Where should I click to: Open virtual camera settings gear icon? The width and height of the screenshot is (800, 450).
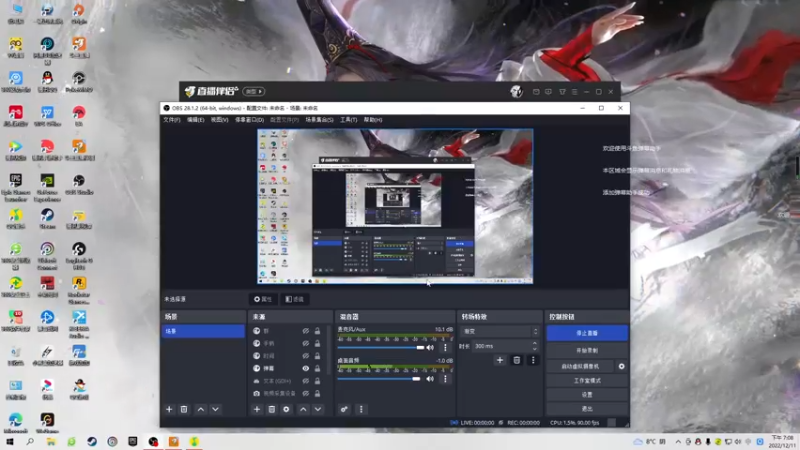pyautogui.click(x=621, y=366)
